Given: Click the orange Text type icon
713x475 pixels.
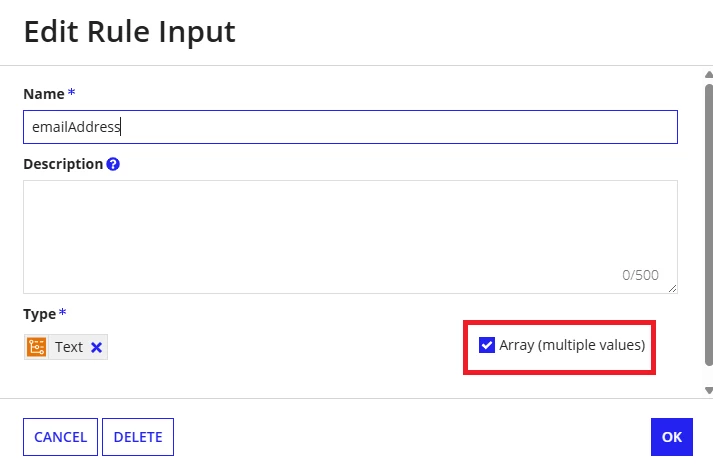Looking at the screenshot, I should 36,347.
